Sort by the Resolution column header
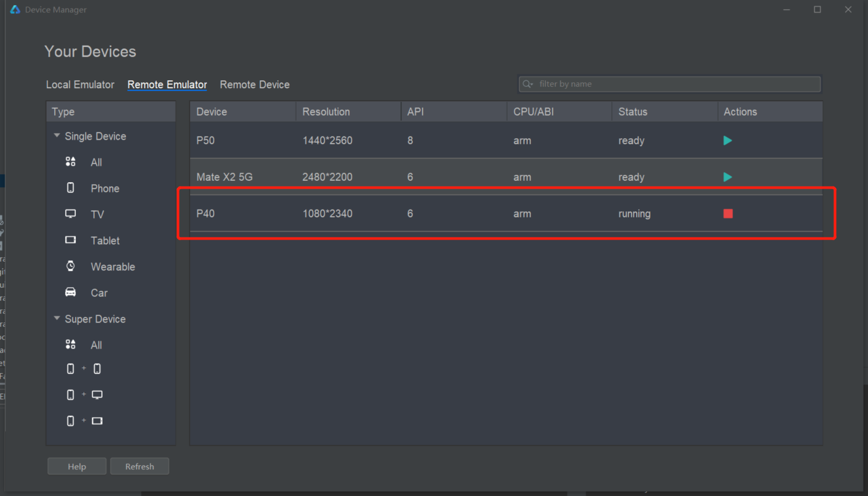 [x=349, y=112]
